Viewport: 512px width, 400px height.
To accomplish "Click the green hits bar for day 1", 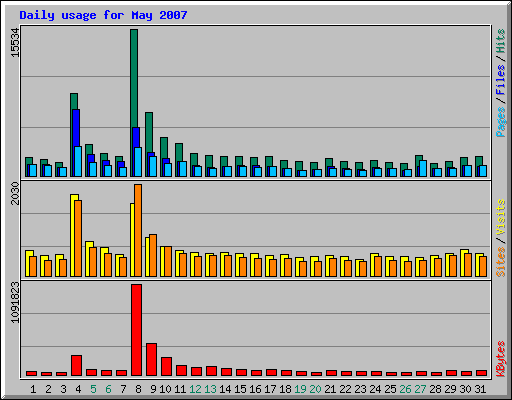I will 29,161.
